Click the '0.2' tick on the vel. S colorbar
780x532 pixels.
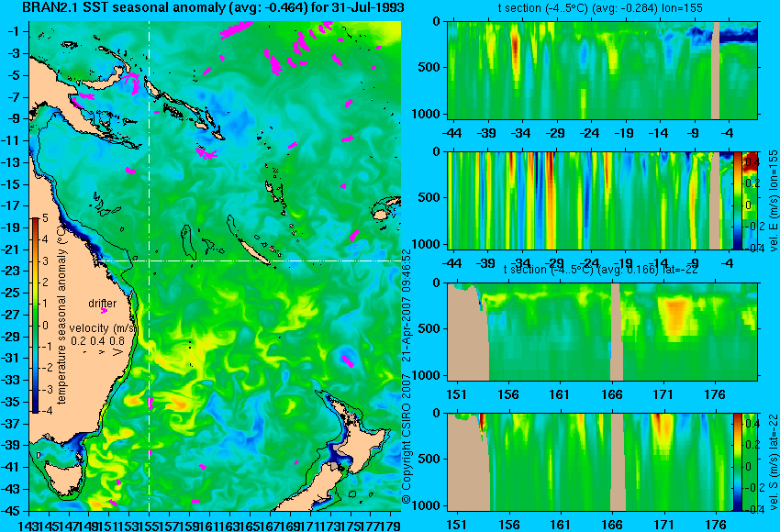click(x=752, y=445)
